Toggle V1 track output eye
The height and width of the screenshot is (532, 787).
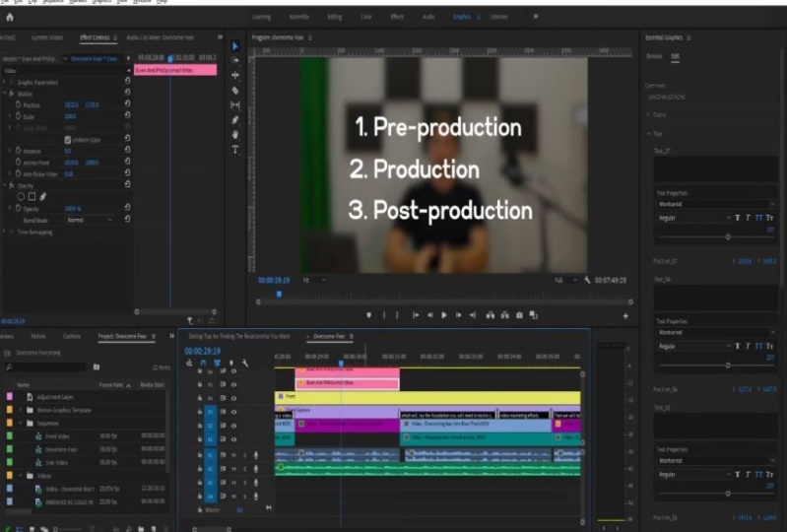click(x=233, y=439)
